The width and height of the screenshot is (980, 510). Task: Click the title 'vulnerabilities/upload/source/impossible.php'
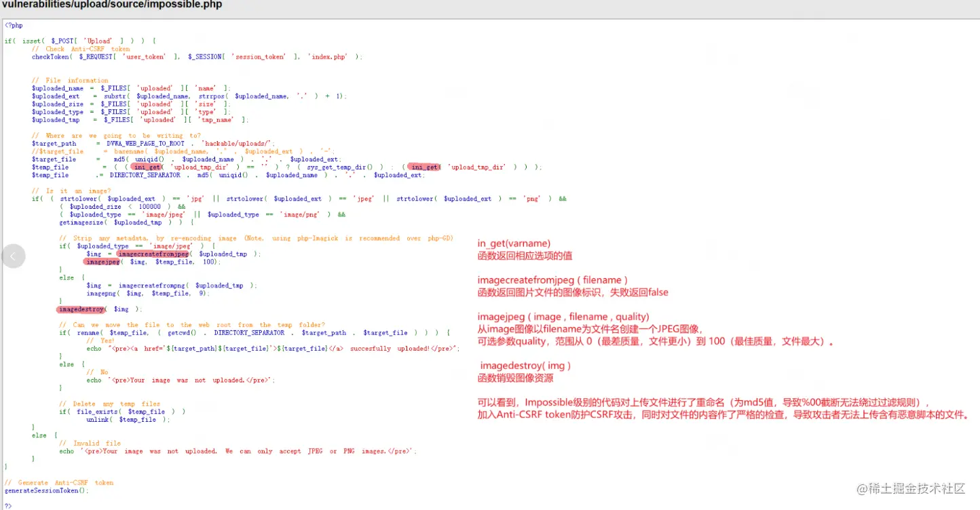pyautogui.click(x=112, y=5)
